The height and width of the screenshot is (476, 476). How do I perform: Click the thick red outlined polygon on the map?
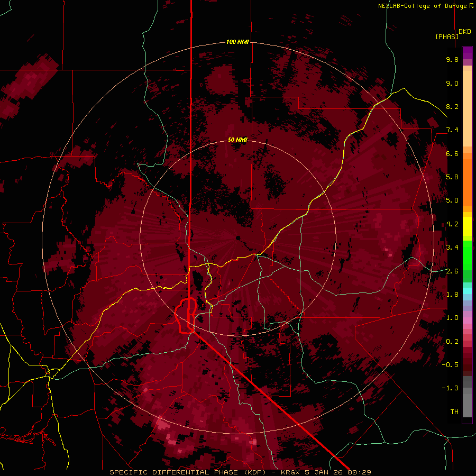(x=186, y=316)
